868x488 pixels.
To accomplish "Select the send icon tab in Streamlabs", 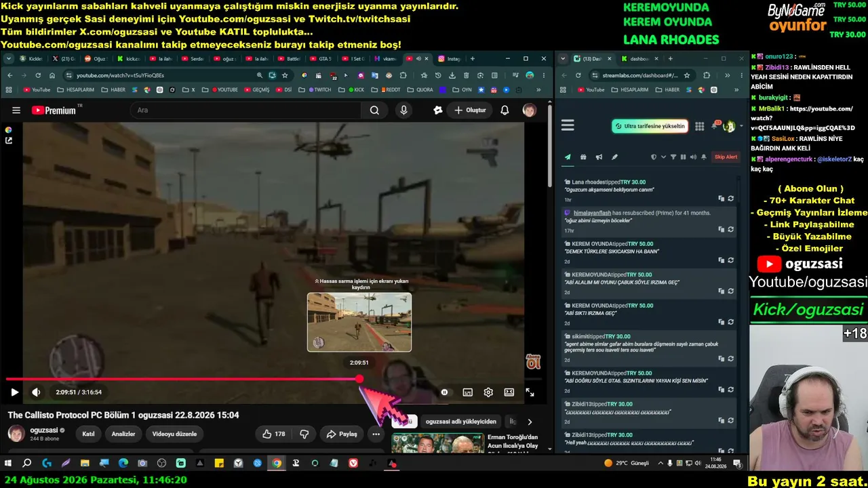I will click(568, 157).
